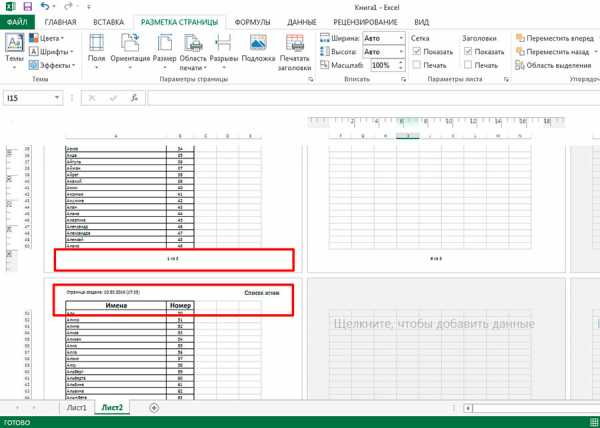Switch to the ДАННЫЕ ribbon tab
The height and width of the screenshot is (428, 600).
[302, 22]
